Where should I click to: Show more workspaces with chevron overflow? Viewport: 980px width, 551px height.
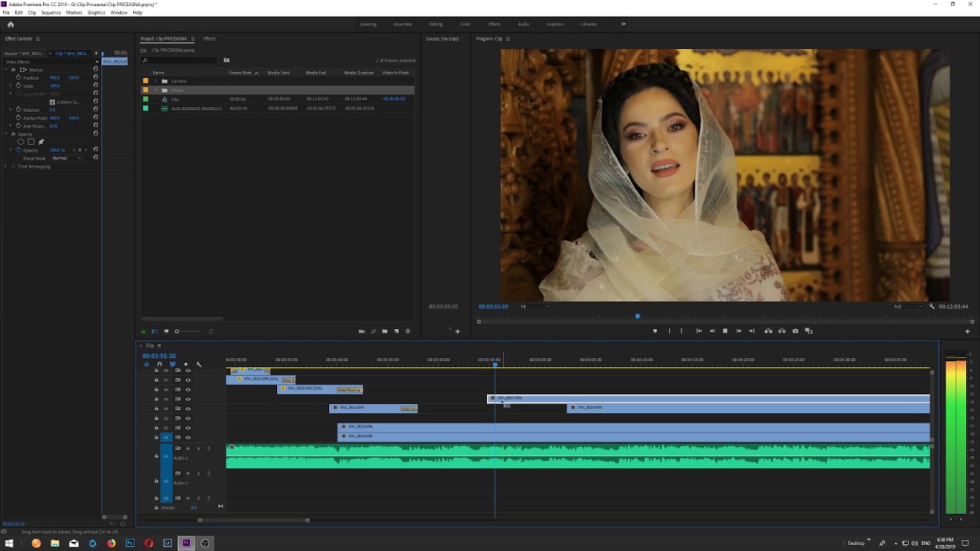[623, 24]
